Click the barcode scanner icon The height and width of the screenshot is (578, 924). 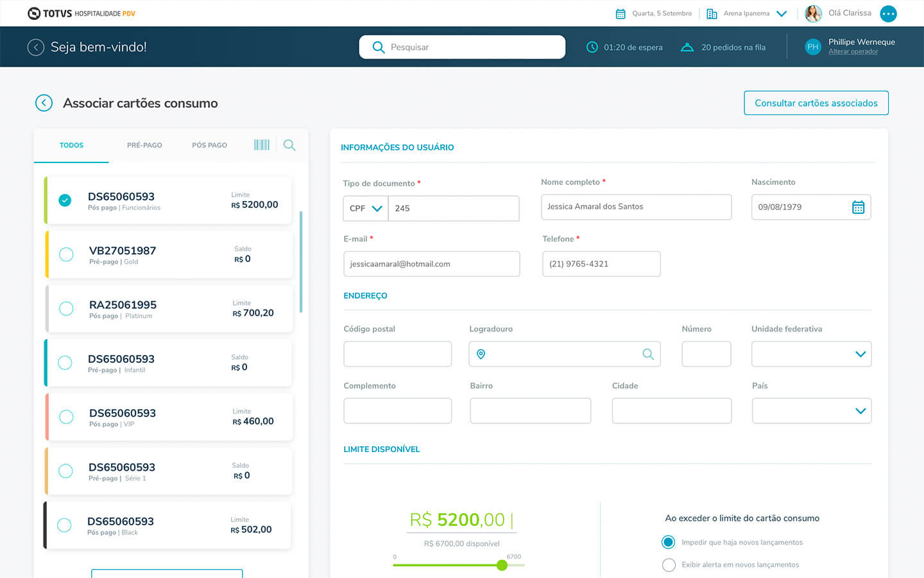click(x=262, y=145)
